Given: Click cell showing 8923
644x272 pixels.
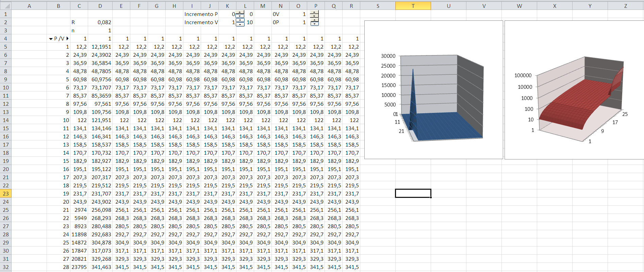Looking at the screenshot, I should coord(79,226).
